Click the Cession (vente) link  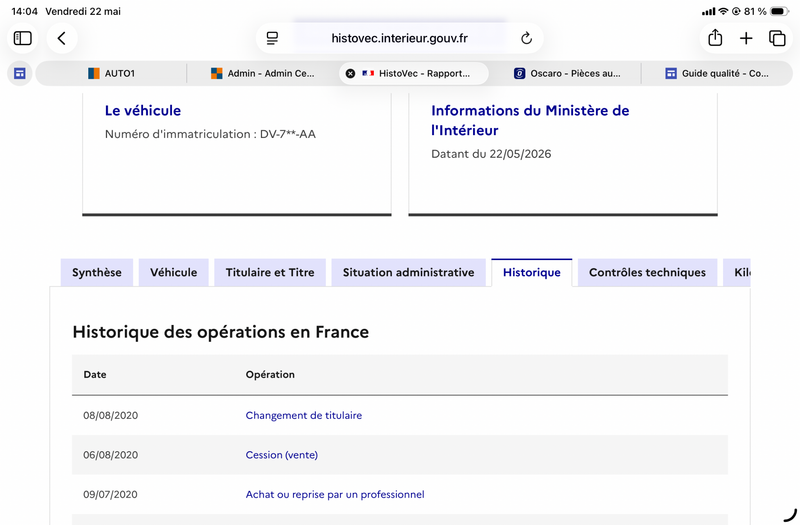[x=282, y=455]
